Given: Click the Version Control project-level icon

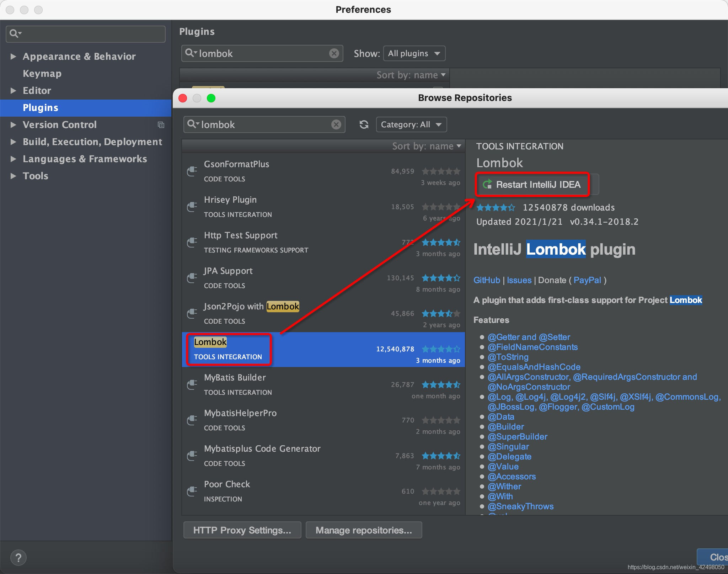Looking at the screenshot, I should [161, 125].
